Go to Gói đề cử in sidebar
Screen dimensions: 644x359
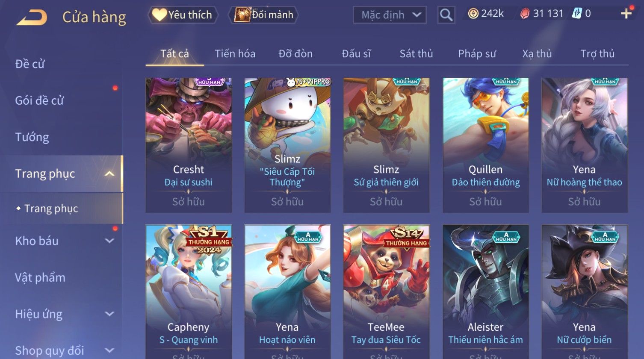click(39, 101)
